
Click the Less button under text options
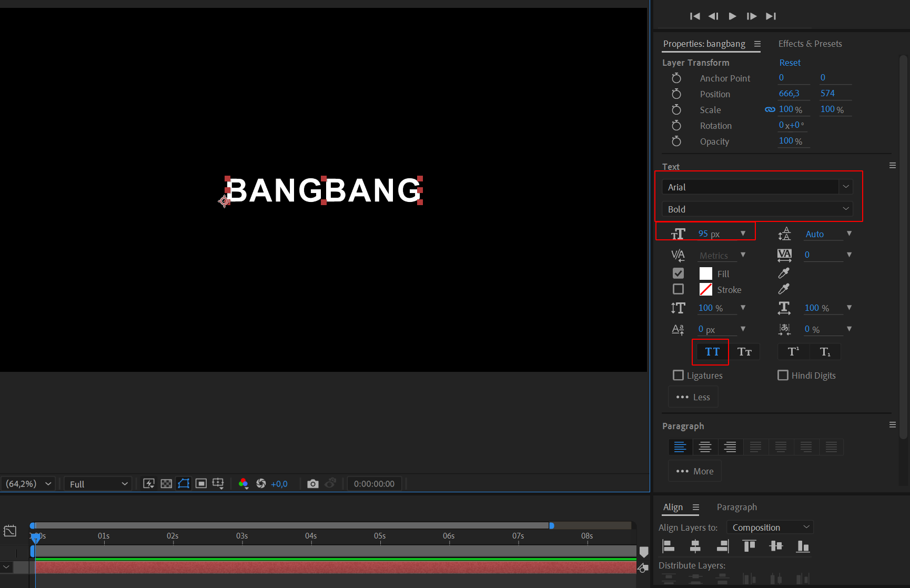(693, 397)
